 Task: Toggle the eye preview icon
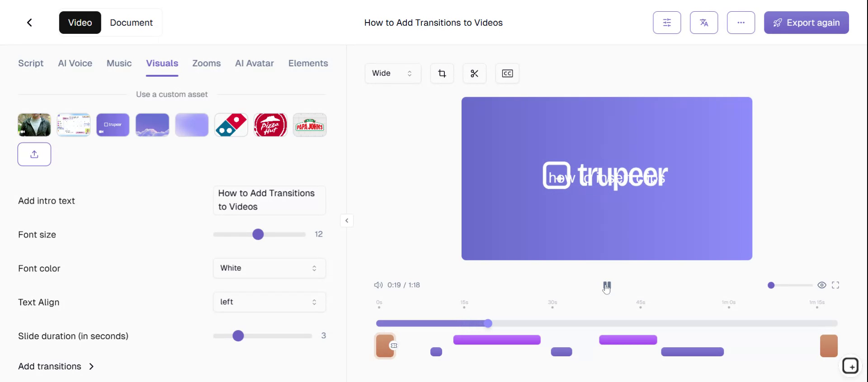[822, 285]
